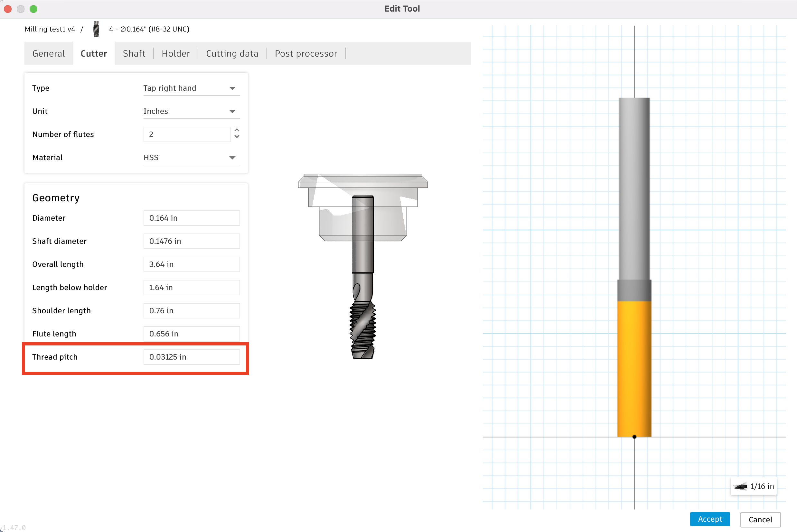This screenshot has height=532, width=797.
Task: Click Cancel to discard changes
Action: [x=760, y=519]
